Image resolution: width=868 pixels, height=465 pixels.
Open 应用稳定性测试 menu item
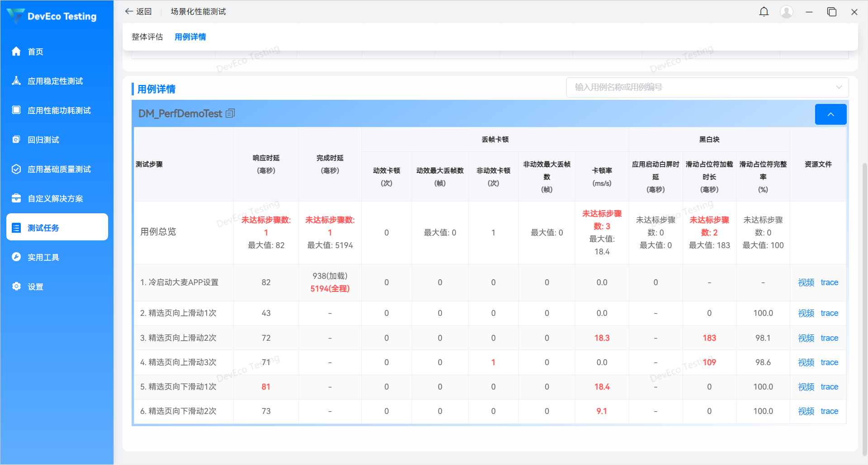(x=57, y=81)
